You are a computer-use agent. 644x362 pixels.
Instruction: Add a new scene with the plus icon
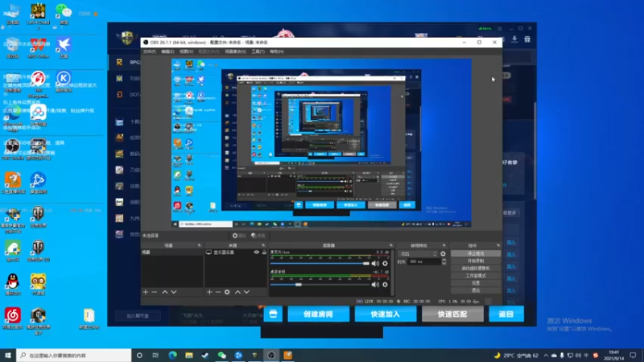pos(146,292)
